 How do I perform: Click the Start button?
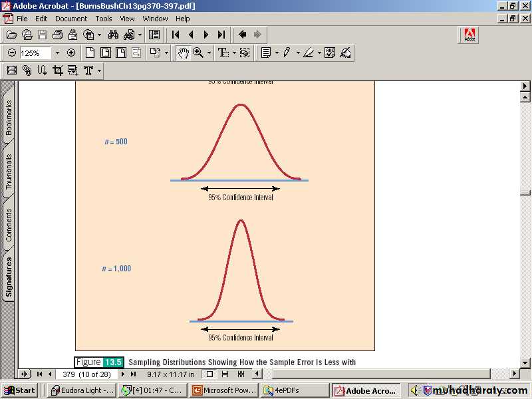coord(19,390)
